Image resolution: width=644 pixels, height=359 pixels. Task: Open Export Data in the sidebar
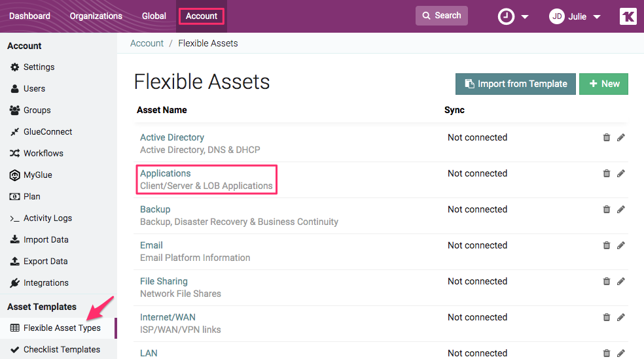tap(45, 262)
